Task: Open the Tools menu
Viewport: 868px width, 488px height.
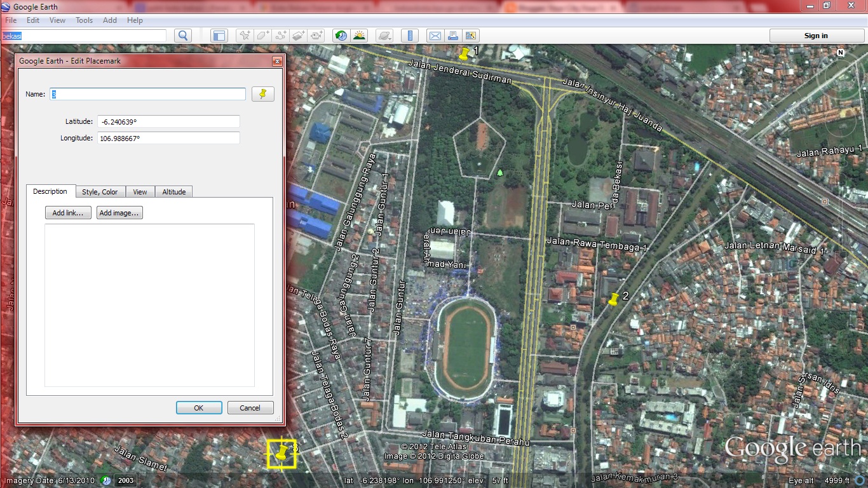Action: click(84, 20)
